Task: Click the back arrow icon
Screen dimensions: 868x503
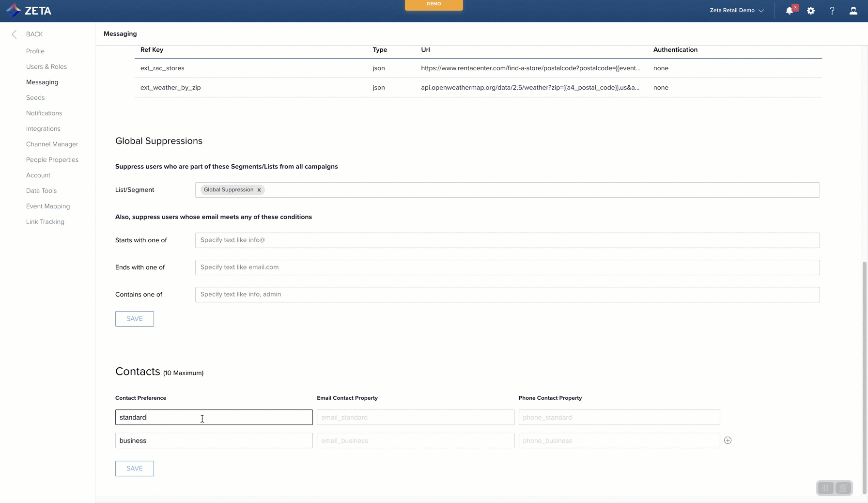Action: coord(14,34)
